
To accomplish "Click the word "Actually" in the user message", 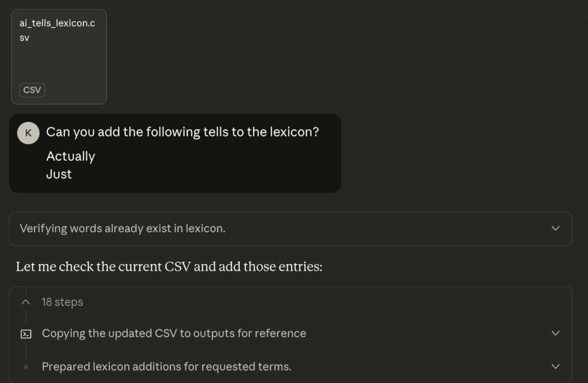I will point(71,156).
